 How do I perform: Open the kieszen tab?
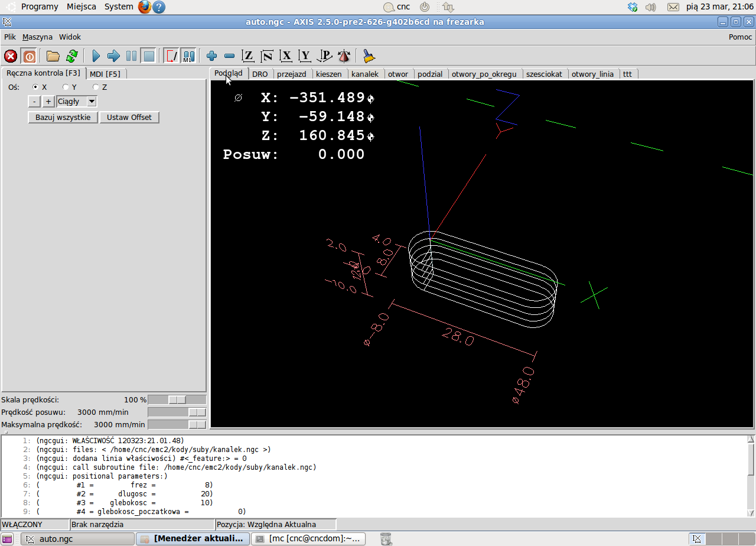(328, 74)
